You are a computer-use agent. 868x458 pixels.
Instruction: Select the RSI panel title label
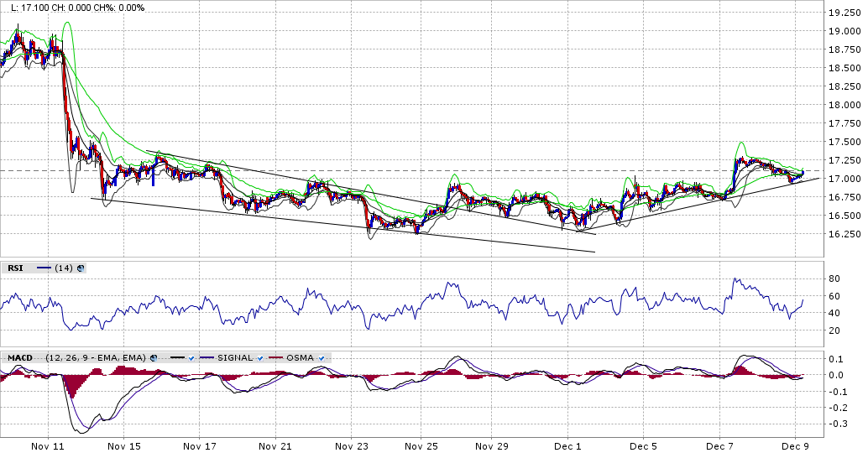(15, 268)
